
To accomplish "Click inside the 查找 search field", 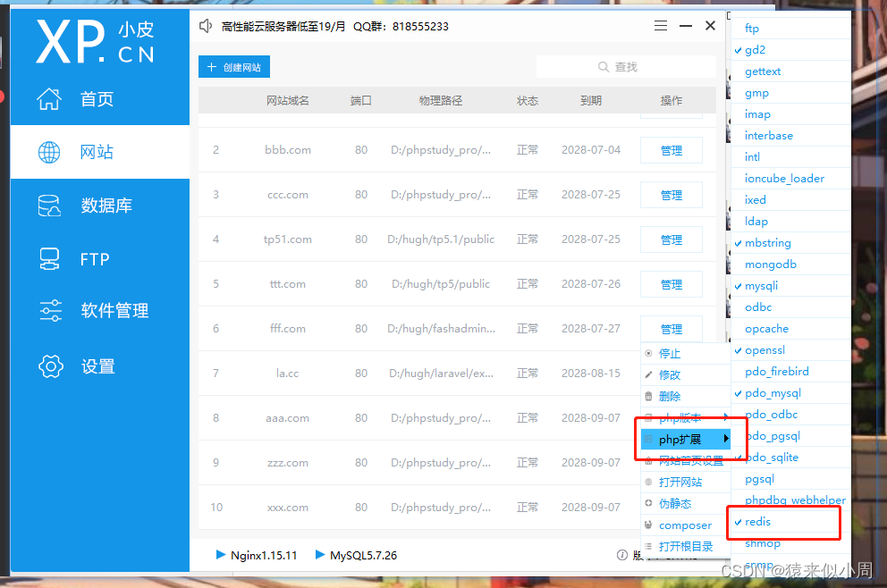I will click(x=626, y=66).
